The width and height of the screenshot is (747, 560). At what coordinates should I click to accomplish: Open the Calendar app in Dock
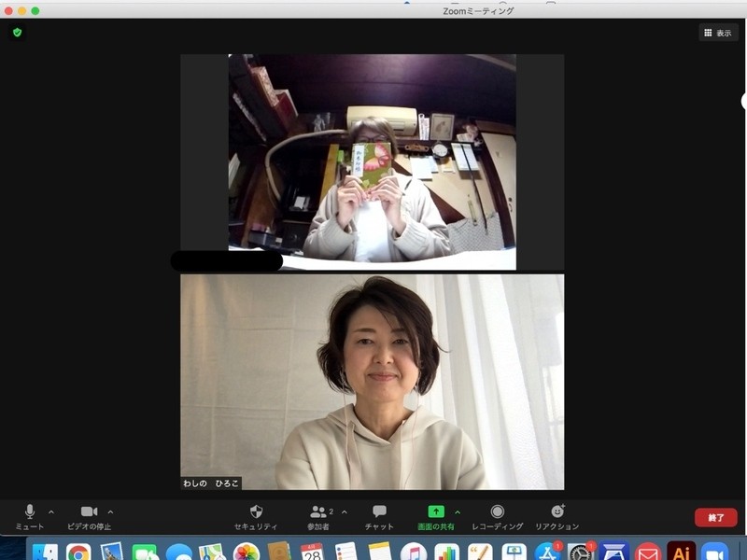pyautogui.click(x=312, y=552)
